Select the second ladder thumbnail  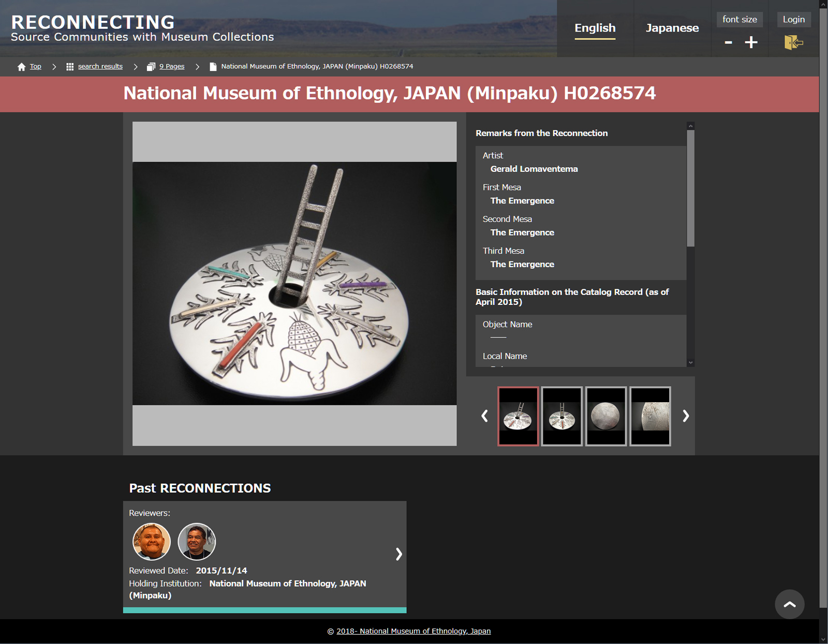(562, 416)
